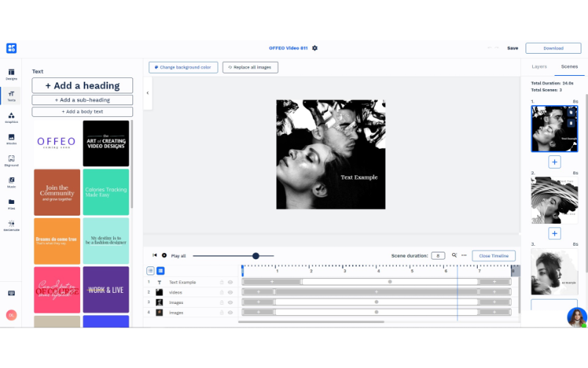Click the Scene duration input field
Image resolution: width=588 pixels, height=368 pixels.
click(438, 255)
